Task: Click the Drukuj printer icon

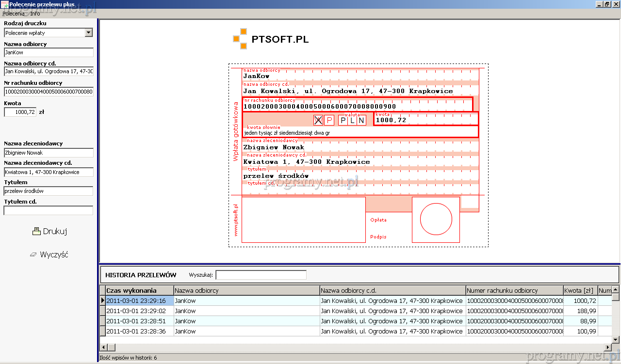Action: (36, 232)
